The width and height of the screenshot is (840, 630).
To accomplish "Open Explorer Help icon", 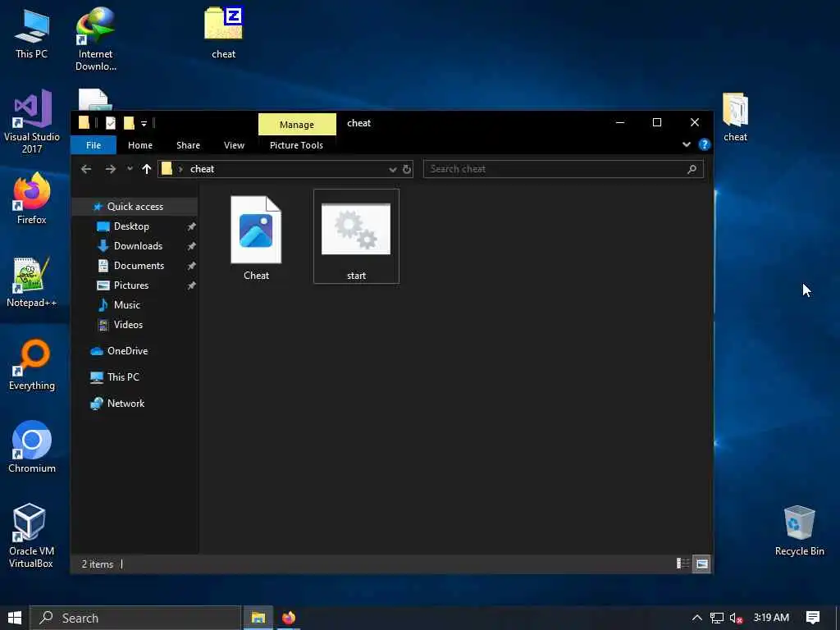I will 704,144.
